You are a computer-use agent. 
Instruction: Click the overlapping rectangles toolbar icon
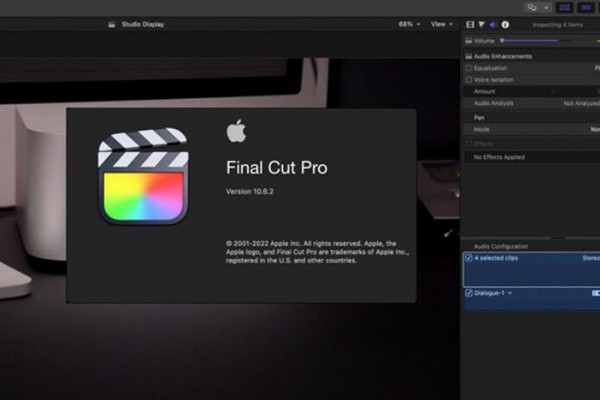[532, 7]
